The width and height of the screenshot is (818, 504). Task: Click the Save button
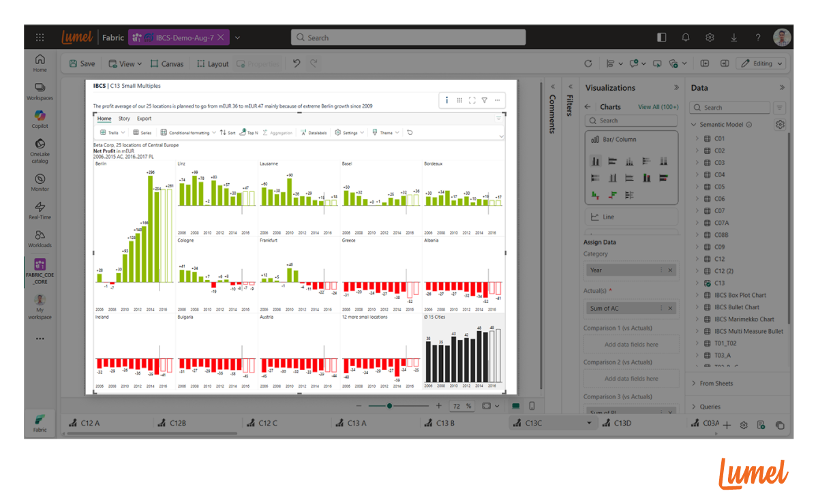coord(82,63)
